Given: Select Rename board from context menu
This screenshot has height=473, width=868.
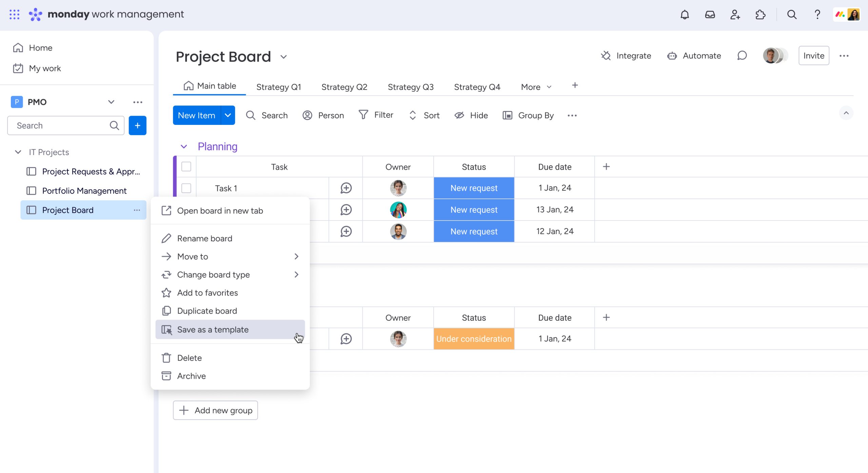Looking at the screenshot, I should (x=230, y=238).
